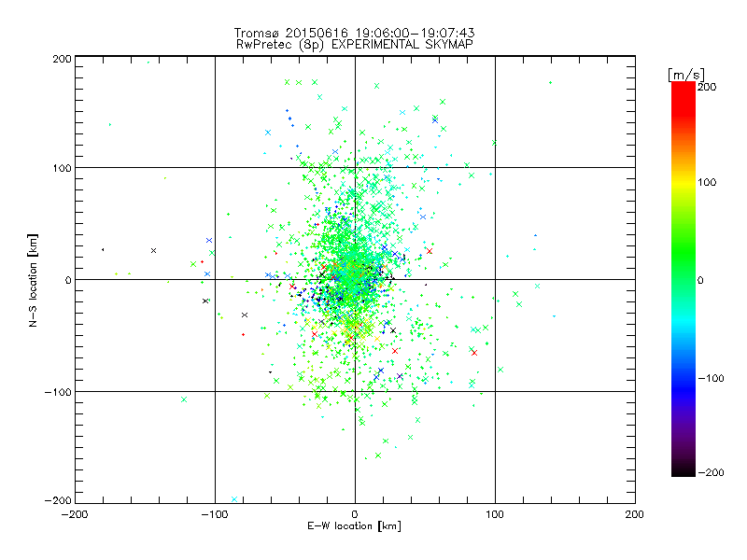Click the "−100" tick label on the N-S axis
The width and height of the screenshot is (747, 560).
point(58,392)
